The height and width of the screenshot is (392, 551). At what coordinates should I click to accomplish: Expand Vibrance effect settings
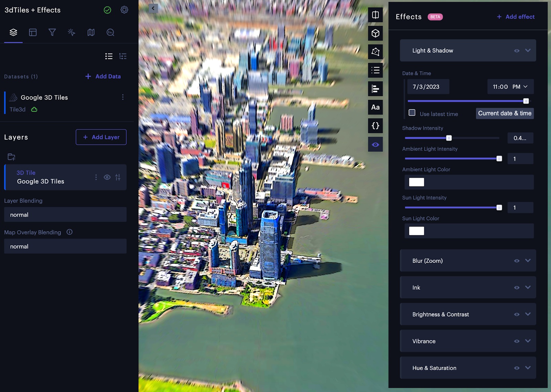528,341
